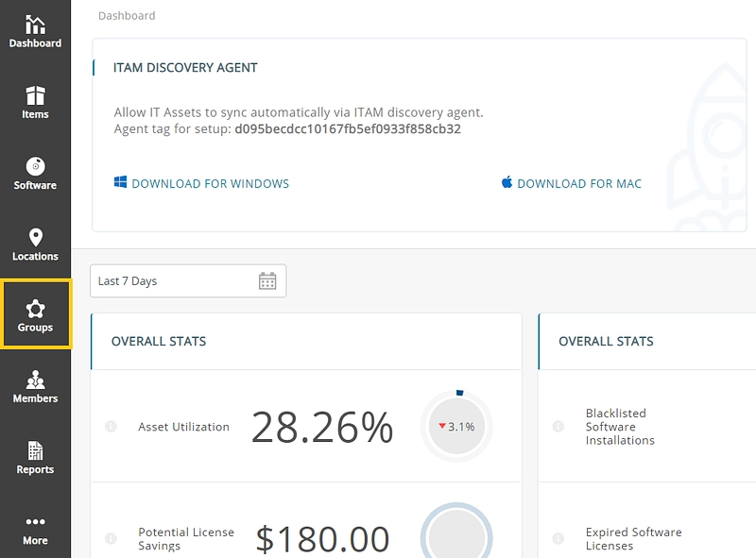Click info icon beside Blacklisted Software Installations
This screenshot has height=558, width=756.
(558, 427)
